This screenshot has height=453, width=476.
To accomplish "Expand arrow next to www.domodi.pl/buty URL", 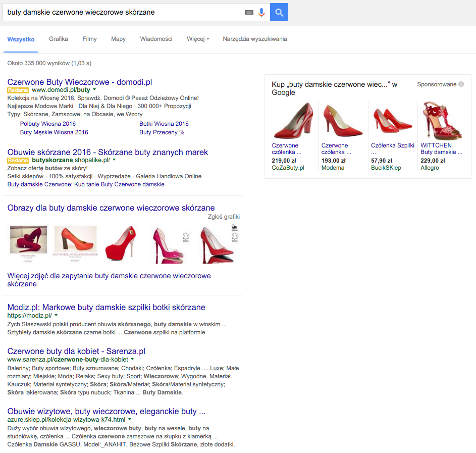I will (94, 90).
